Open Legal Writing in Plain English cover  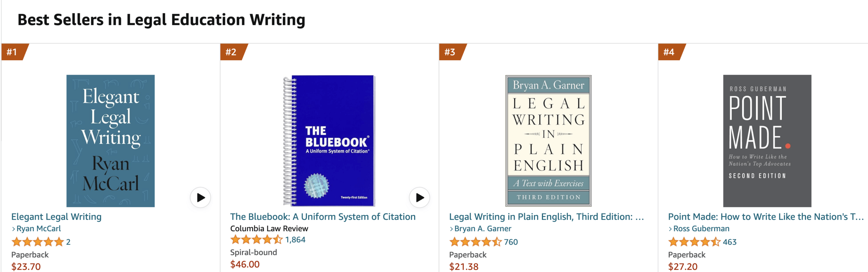tap(548, 141)
